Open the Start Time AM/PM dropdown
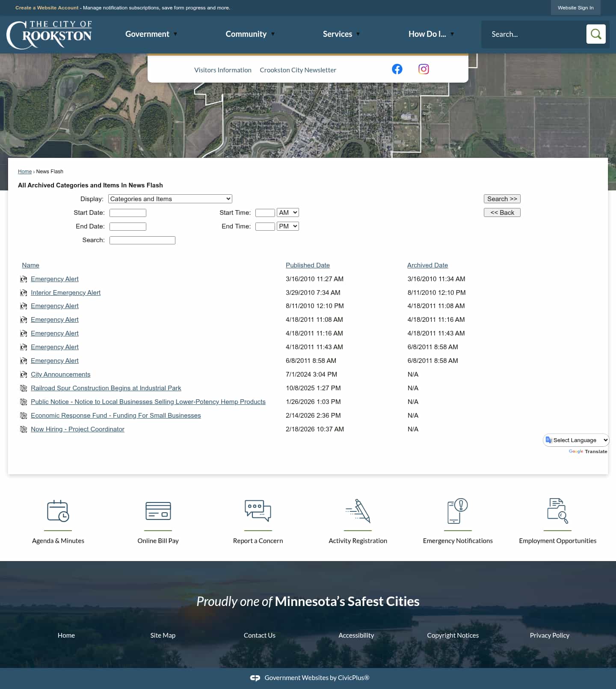 tap(287, 212)
